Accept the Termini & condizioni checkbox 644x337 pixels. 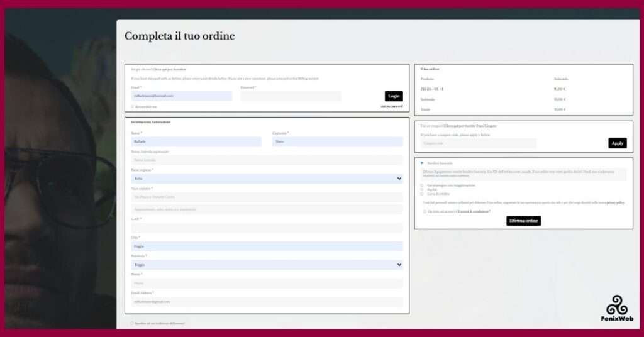(x=424, y=212)
